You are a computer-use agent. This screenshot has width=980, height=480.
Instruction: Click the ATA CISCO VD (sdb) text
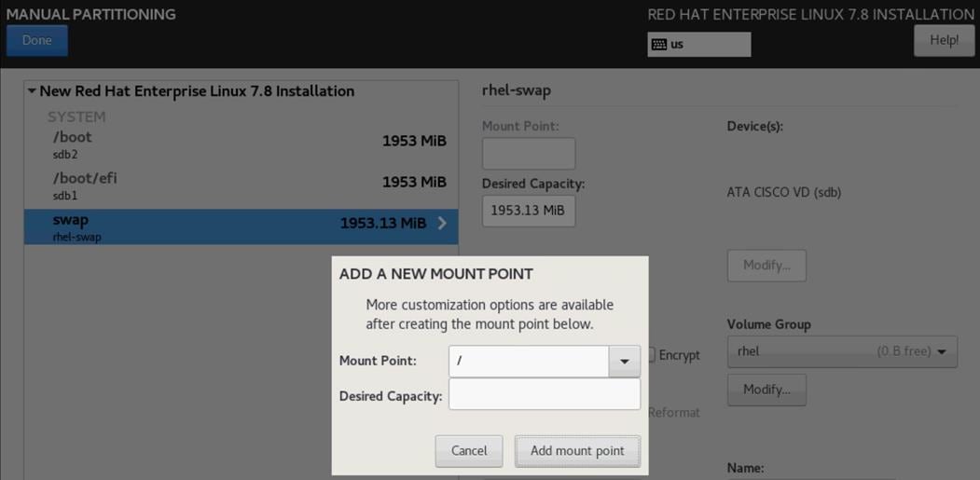coord(784,193)
